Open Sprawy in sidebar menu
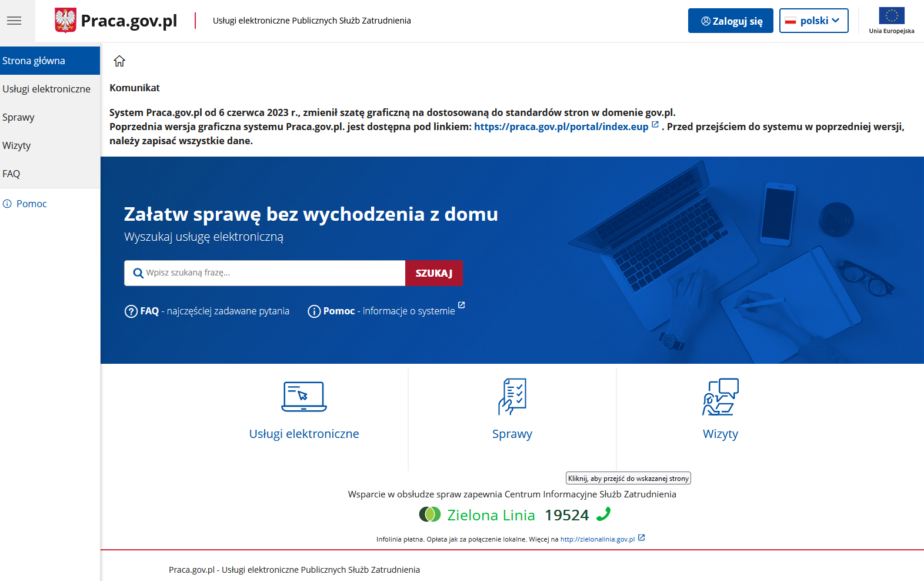The image size is (924, 581). point(50,117)
